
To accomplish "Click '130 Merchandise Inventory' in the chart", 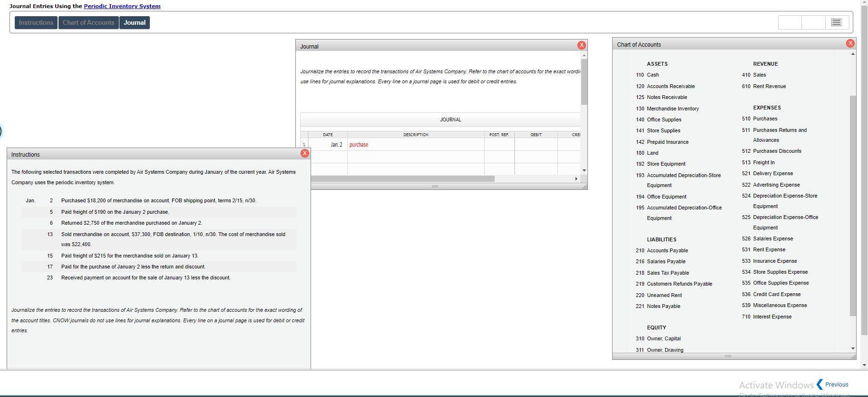I will coord(667,109).
